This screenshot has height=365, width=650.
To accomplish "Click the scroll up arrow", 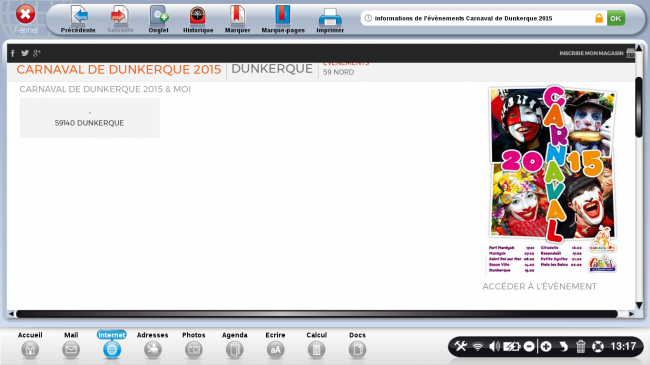I will [639, 49].
